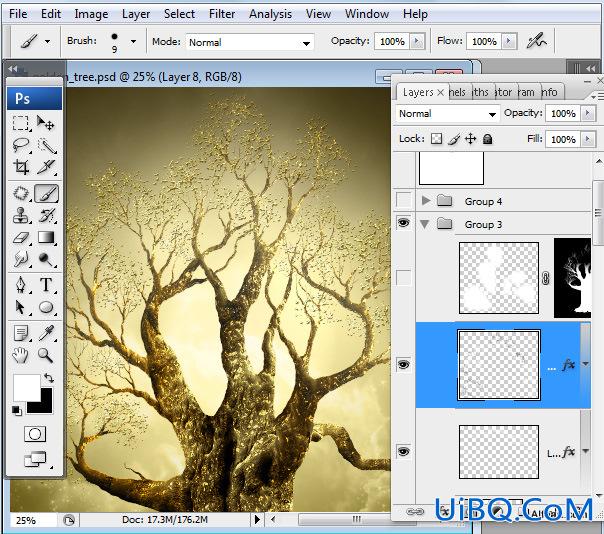Screen dimensions: 604x534
Task: Toggle Quick Mask mode
Action: (35, 434)
